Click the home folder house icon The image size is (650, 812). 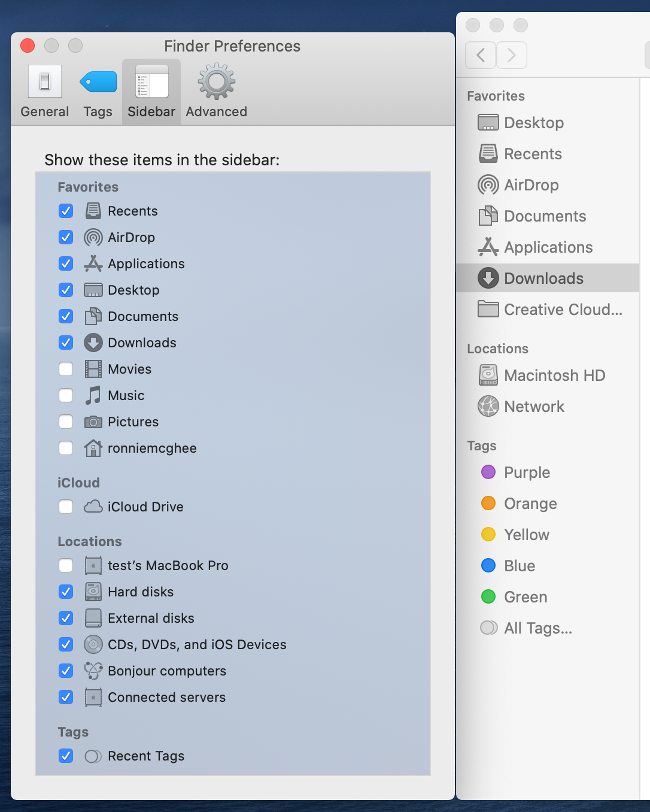tap(93, 448)
